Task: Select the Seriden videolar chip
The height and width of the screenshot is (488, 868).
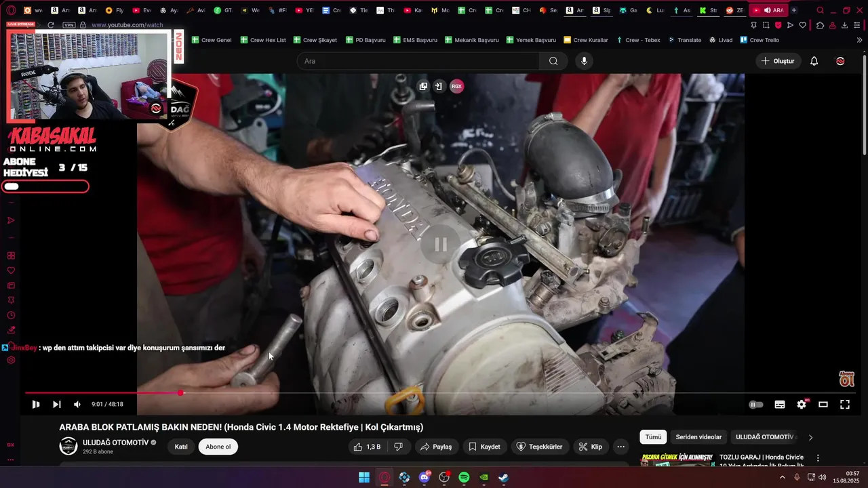Action: (698, 437)
